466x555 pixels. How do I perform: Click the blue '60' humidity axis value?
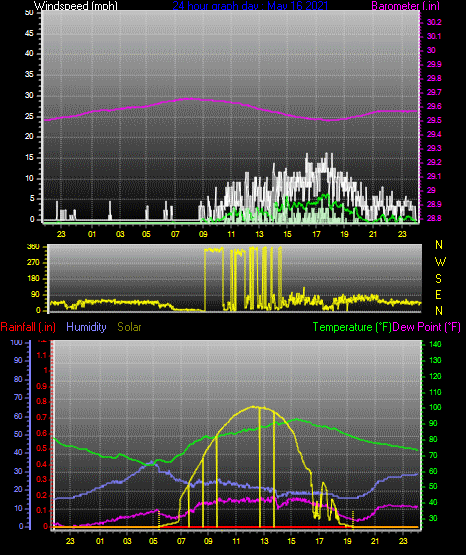click(18, 417)
